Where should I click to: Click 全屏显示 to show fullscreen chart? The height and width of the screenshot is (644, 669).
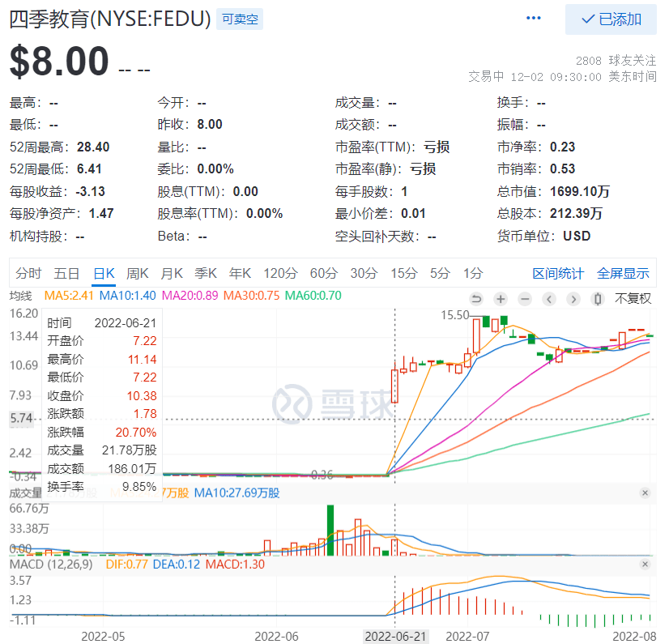(x=623, y=273)
